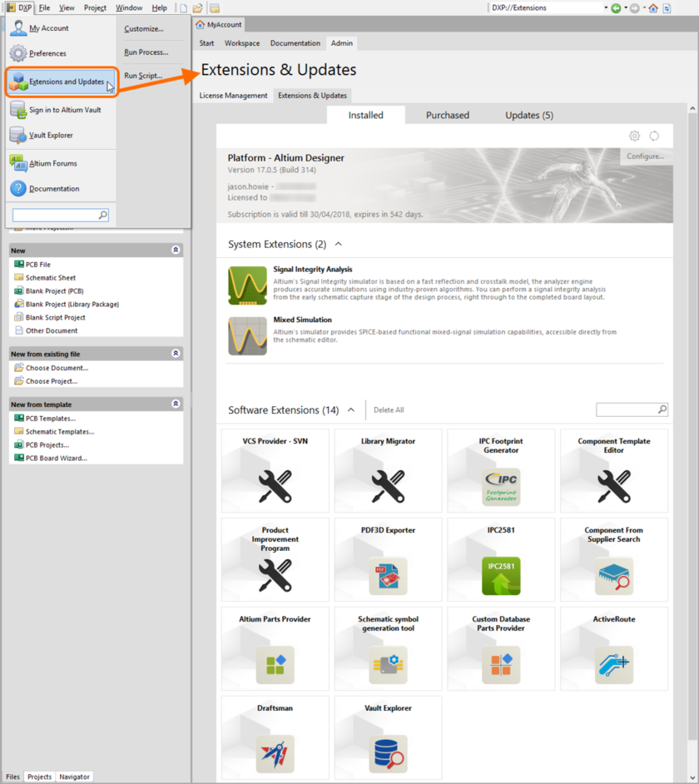The image size is (699, 784).
Task: Click the Mixed Simulation extension icon
Action: (247, 335)
